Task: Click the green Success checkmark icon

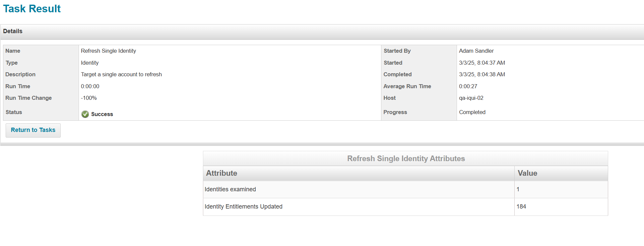Action: tap(85, 114)
